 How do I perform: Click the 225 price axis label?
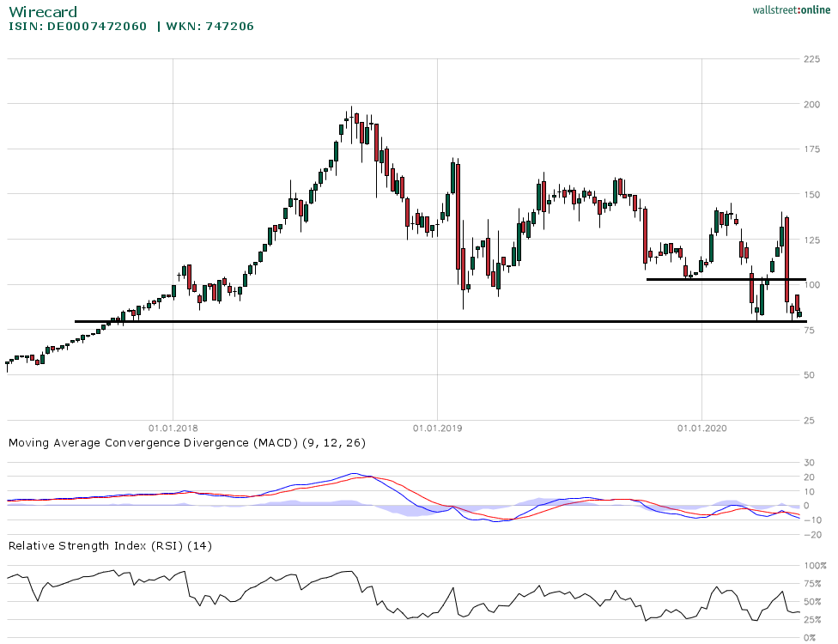pyautogui.click(x=812, y=58)
